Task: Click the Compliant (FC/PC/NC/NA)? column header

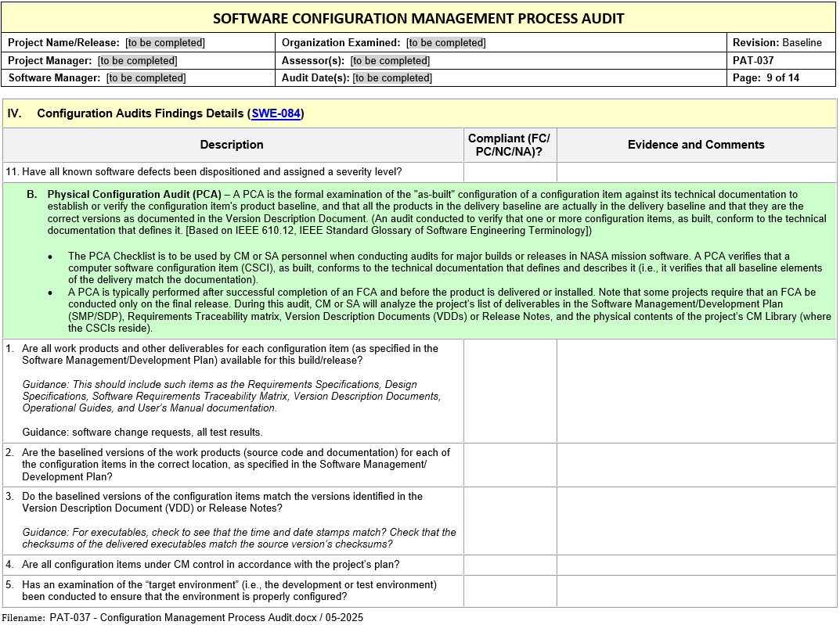Action: pyautogui.click(x=510, y=145)
